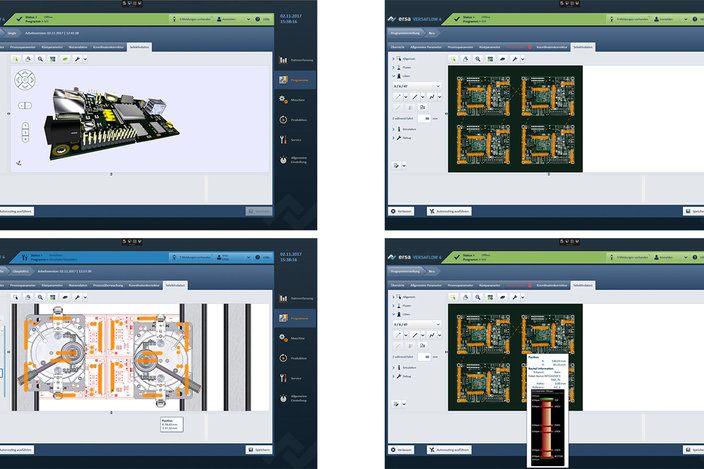Open the polyline tool dropdown in top-right window
The height and width of the screenshot is (469, 704).
[x=440, y=96]
